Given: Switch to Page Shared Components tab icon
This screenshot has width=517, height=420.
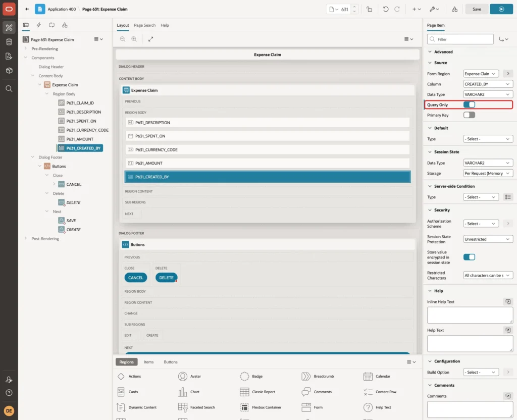Looking at the screenshot, I should (65, 25).
